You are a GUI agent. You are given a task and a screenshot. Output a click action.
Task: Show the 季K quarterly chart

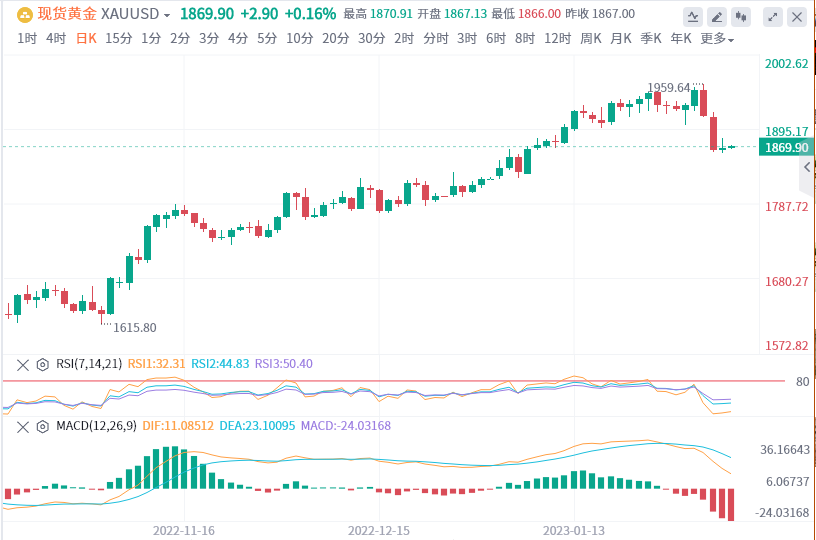pyautogui.click(x=651, y=38)
